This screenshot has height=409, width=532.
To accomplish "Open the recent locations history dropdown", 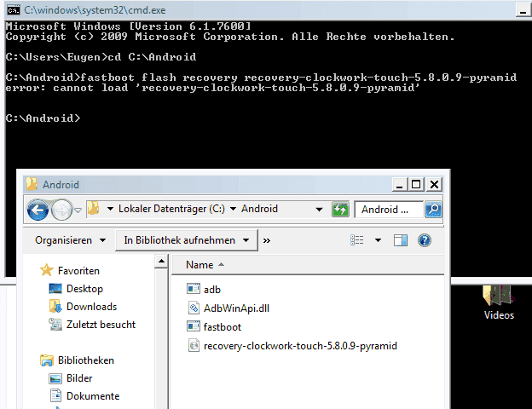I will 78,210.
